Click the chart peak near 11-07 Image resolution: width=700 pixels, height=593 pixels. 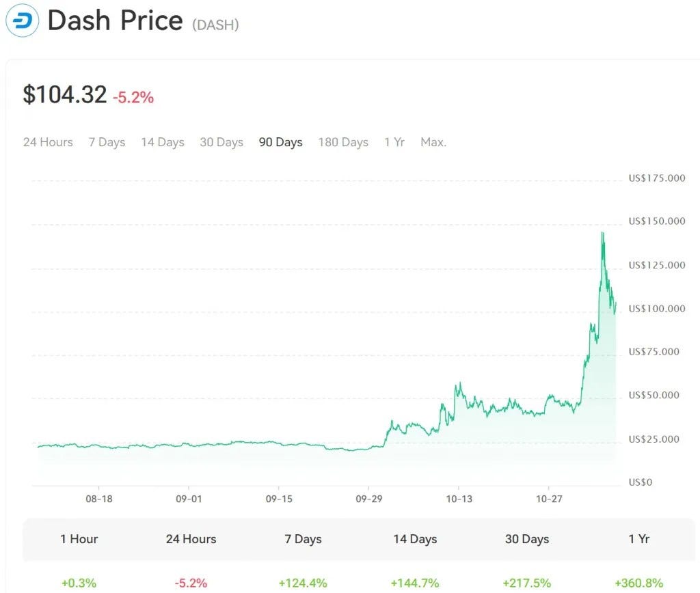(602, 234)
